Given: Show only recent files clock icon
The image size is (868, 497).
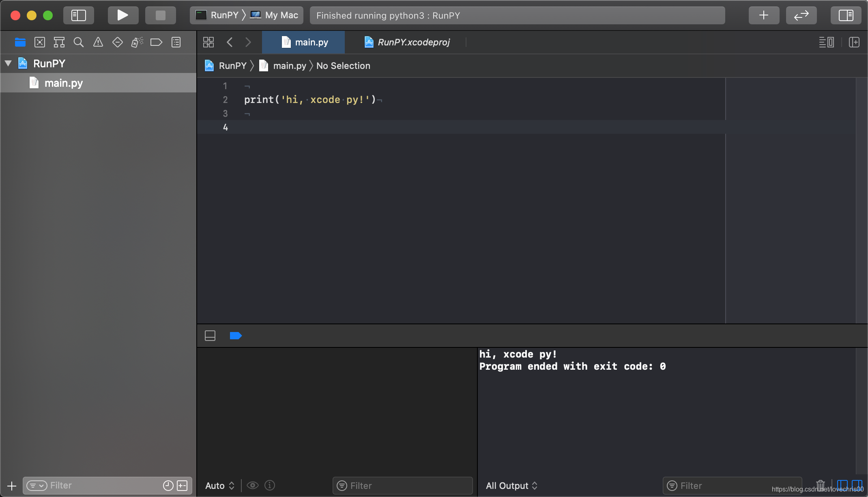Looking at the screenshot, I should [x=168, y=485].
